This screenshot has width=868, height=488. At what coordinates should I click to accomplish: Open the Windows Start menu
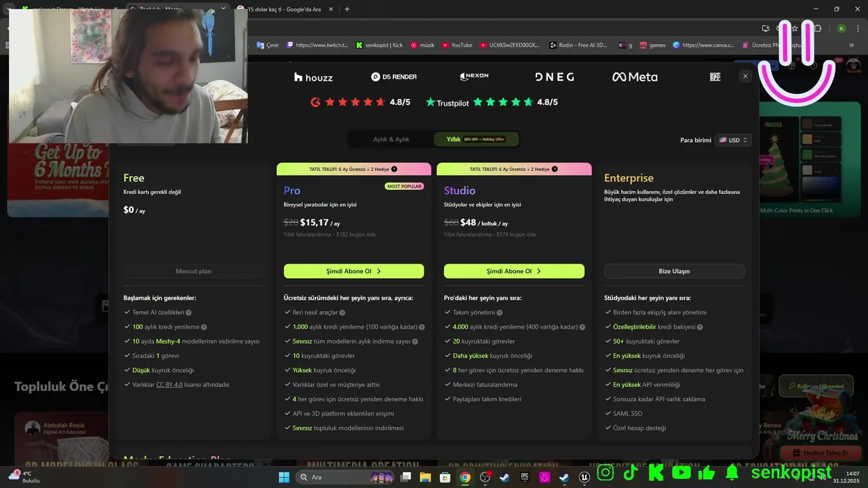click(283, 477)
